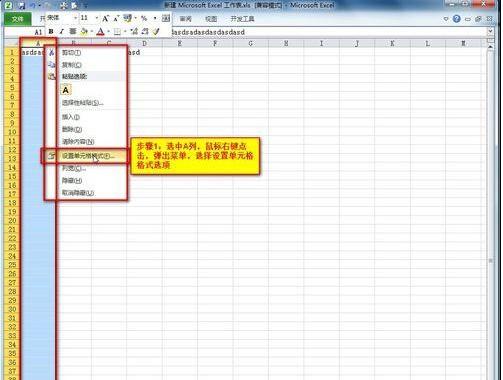Select column L header
Screen dimensions: 503x380
click(428, 43)
